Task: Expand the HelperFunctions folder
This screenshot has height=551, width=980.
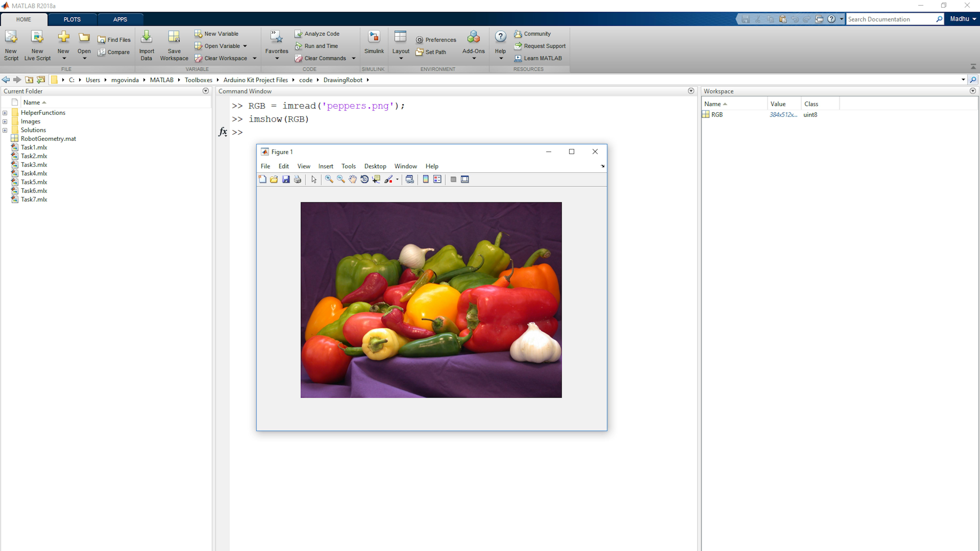Action: [x=5, y=113]
